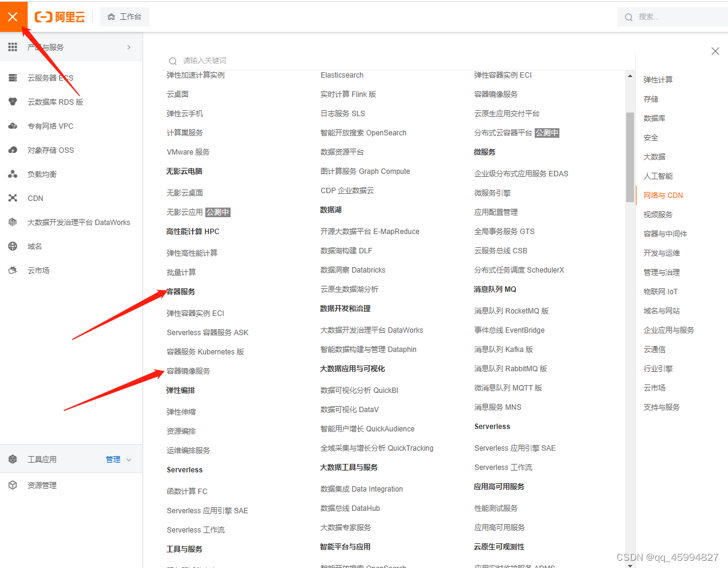
Task: Open Serverless 容器服务 ASK
Action: [x=208, y=332]
